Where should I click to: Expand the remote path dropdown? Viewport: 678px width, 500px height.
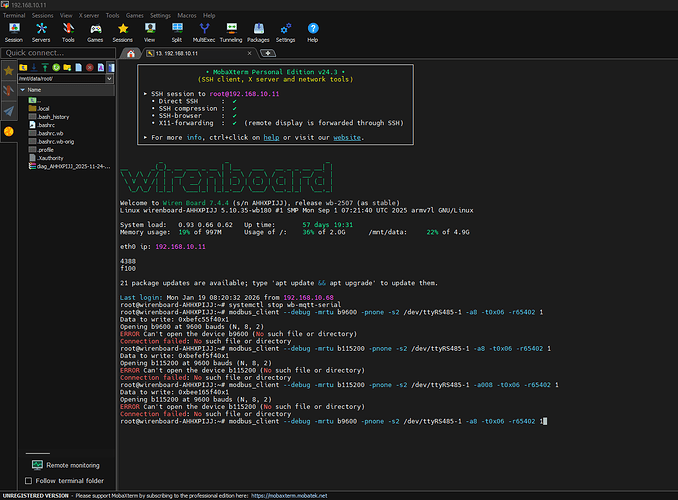tap(110, 79)
